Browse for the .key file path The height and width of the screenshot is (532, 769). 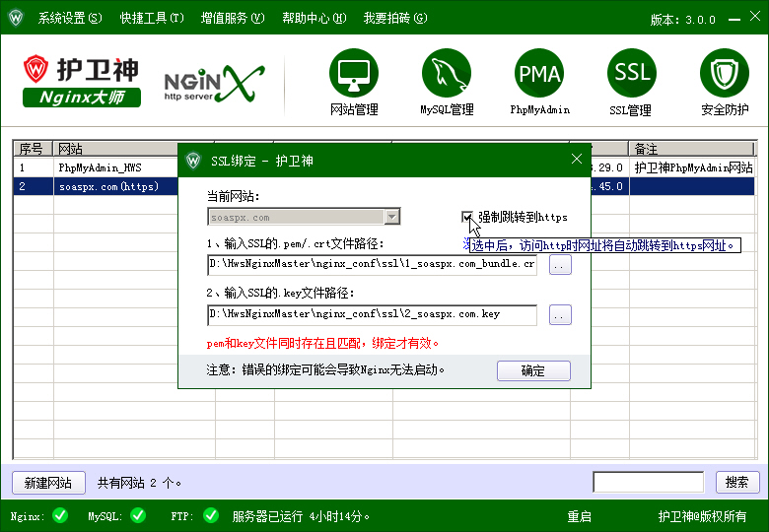[x=560, y=315]
